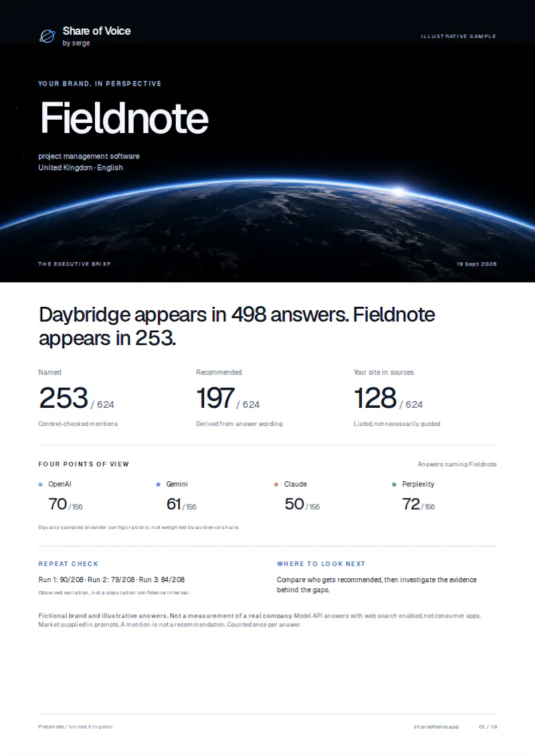This screenshot has width=535, height=756.
Task: Click the Gemini indigo dot marker
Action: click(158, 485)
